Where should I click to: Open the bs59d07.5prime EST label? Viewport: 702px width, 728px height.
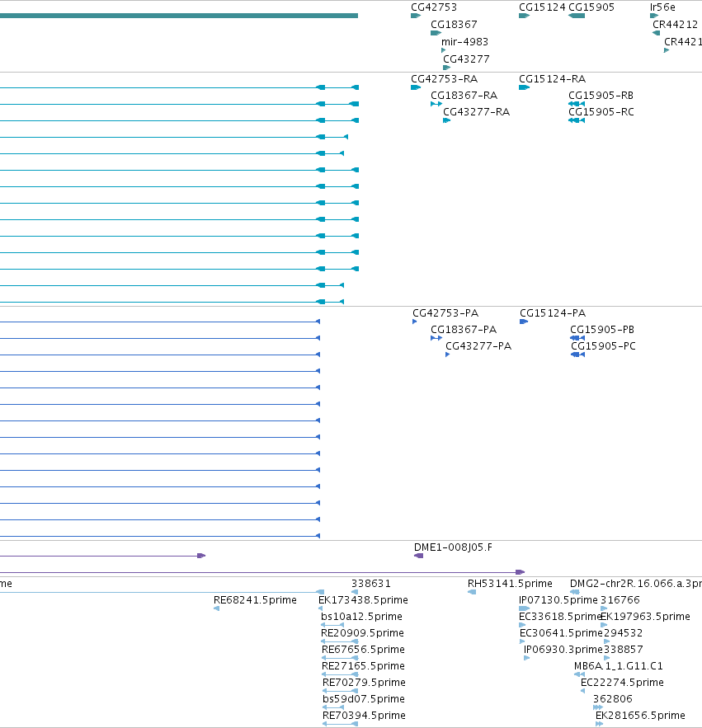click(363, 699)
